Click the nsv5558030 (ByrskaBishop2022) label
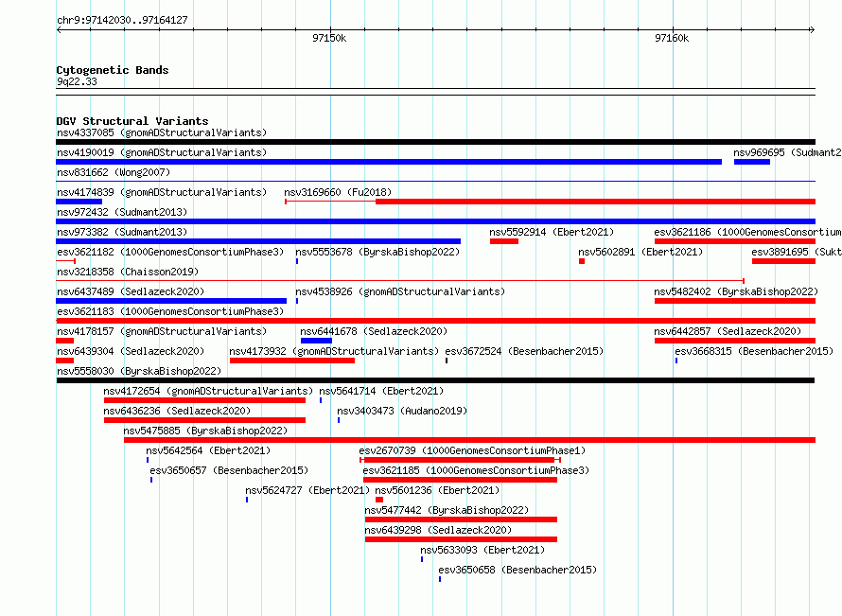This screenshot has height=616, width=842. 139,371
